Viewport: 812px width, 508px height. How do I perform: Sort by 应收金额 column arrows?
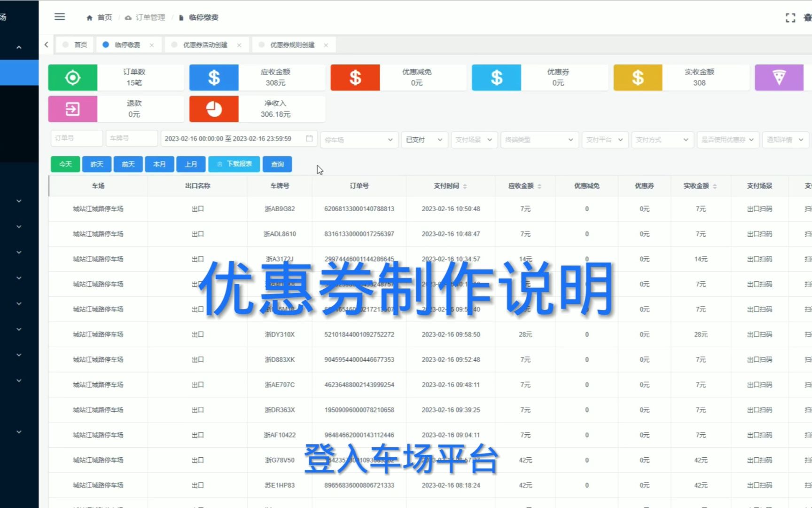coord(539,186)
